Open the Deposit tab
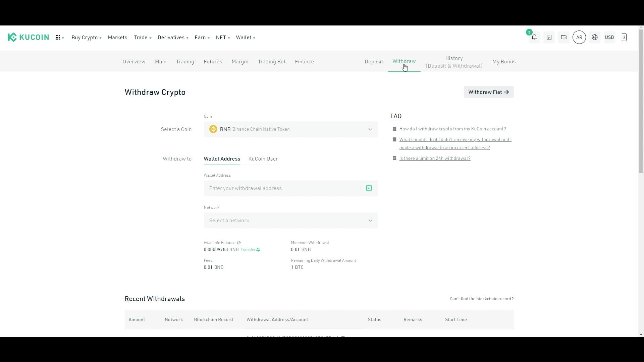 coord(374,62)
